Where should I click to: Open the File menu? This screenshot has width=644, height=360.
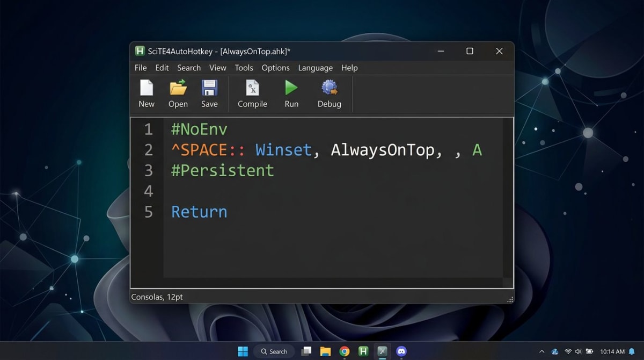(x=141, y=68)
